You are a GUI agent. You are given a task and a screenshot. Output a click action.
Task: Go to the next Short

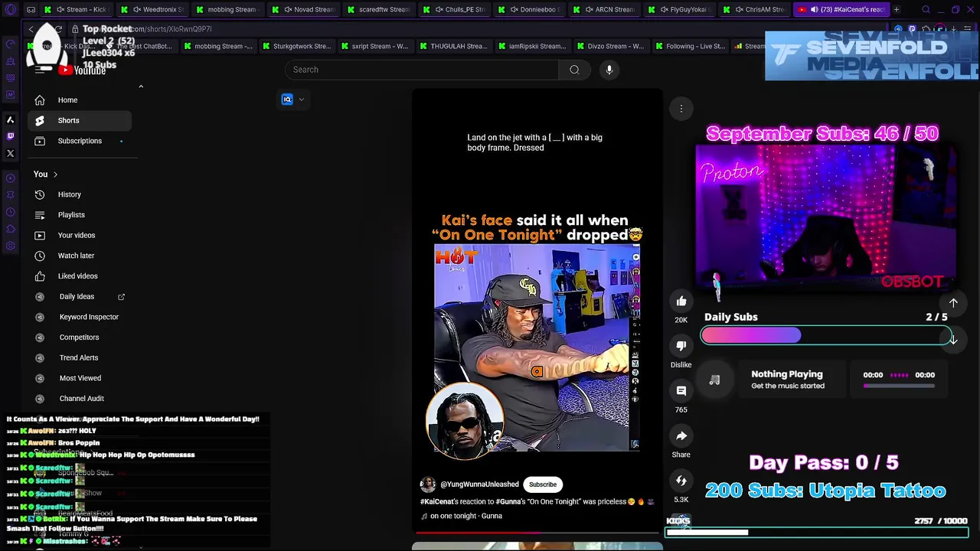point(953,340)
